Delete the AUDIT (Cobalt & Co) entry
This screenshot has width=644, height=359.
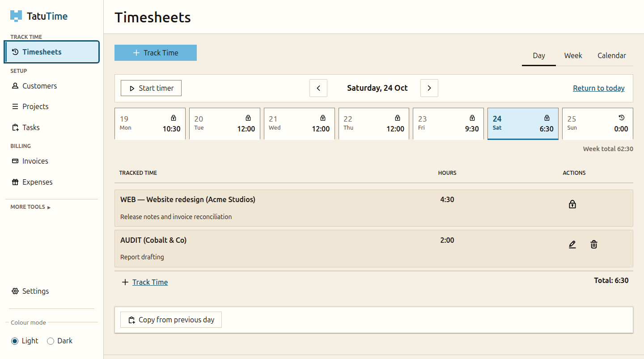(x=594, y=245)
